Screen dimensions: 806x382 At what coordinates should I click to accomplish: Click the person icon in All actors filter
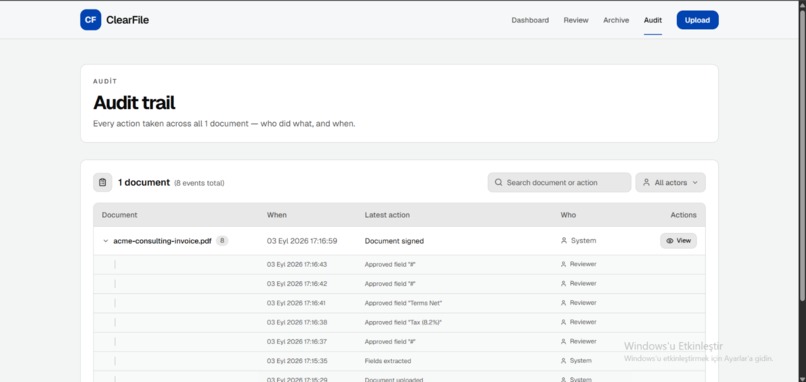(x=647, y=183)
